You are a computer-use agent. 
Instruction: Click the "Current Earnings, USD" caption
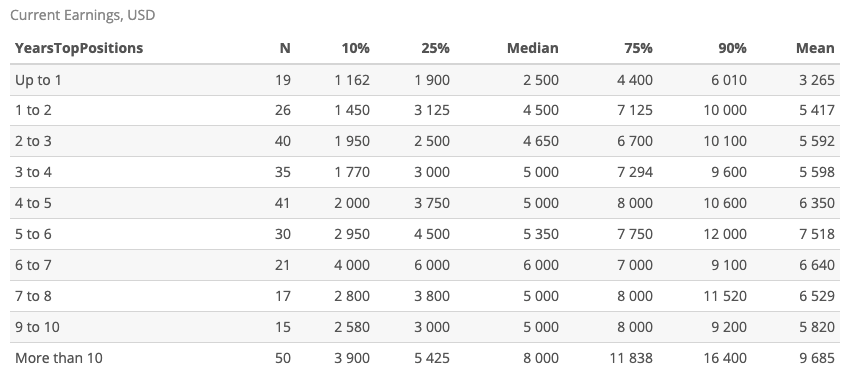tap(83, 15)
